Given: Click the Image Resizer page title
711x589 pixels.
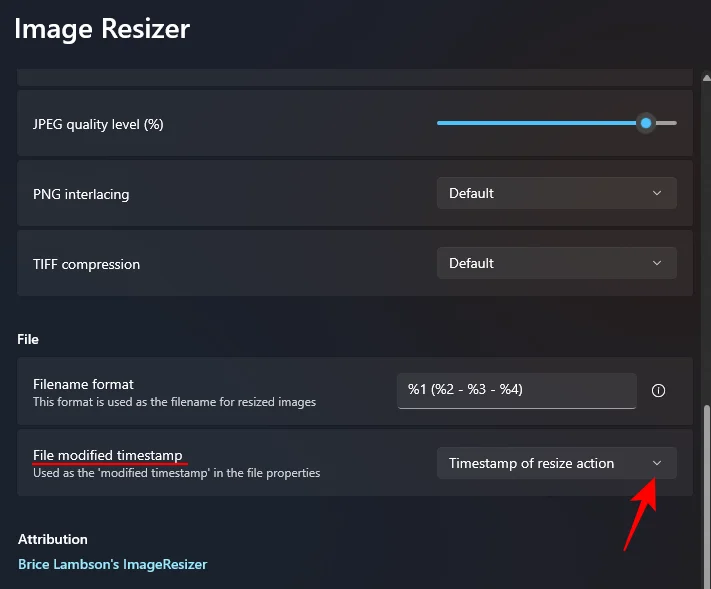Looking at the screenshot, I should [102, 29].
